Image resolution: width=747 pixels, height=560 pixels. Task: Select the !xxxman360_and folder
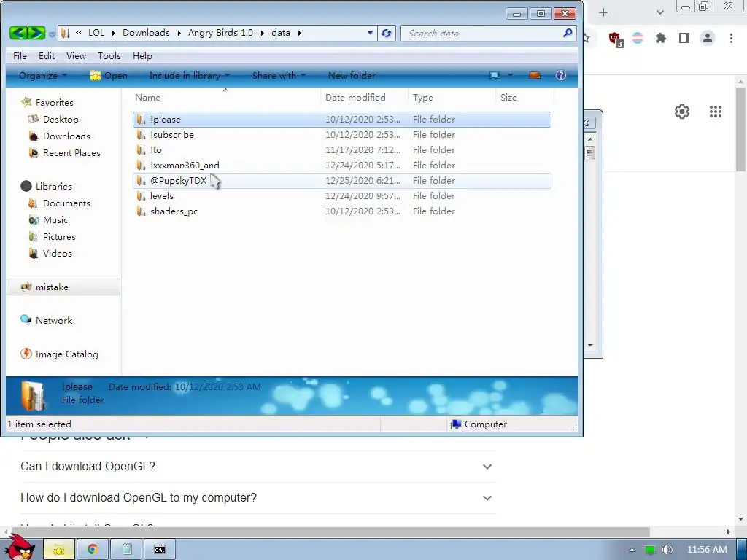341,165
